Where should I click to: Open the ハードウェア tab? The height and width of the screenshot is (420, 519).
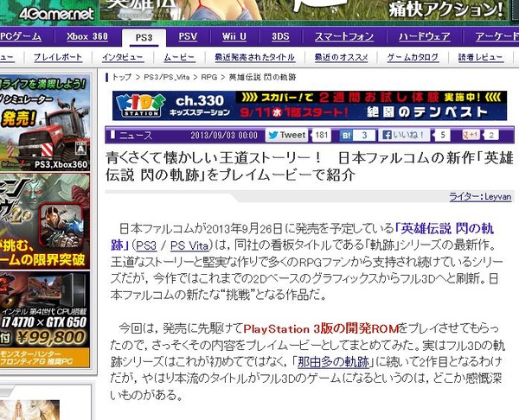click(425, 36)
